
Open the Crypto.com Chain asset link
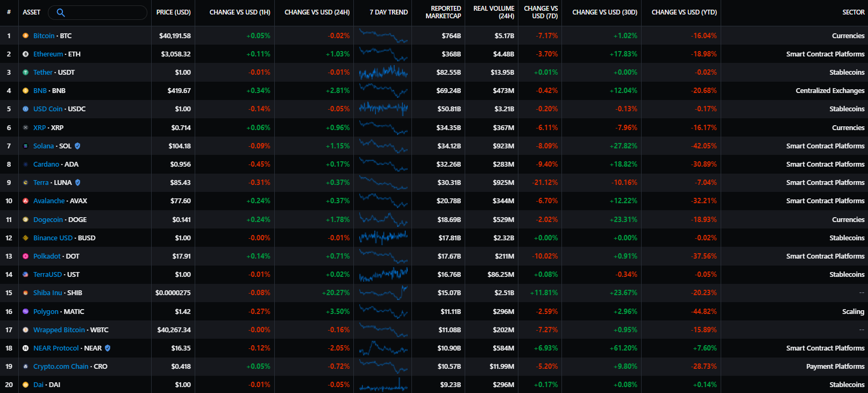coord(61,367)
